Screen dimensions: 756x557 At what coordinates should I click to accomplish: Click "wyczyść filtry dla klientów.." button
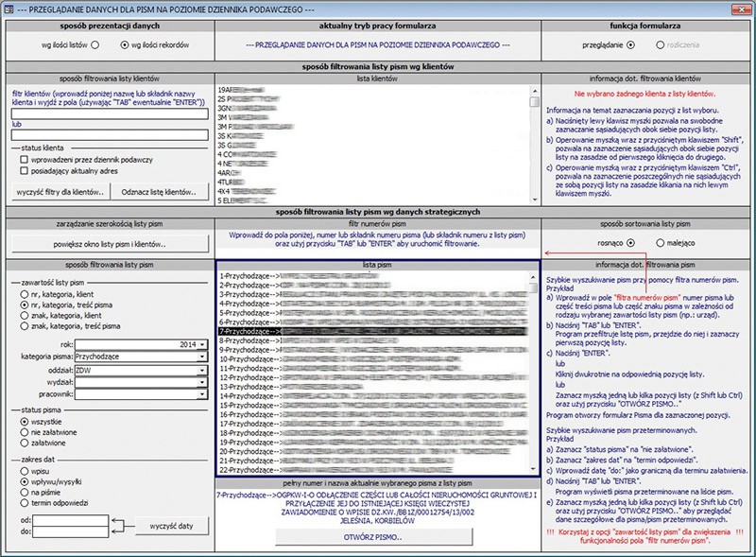(60, 192)
